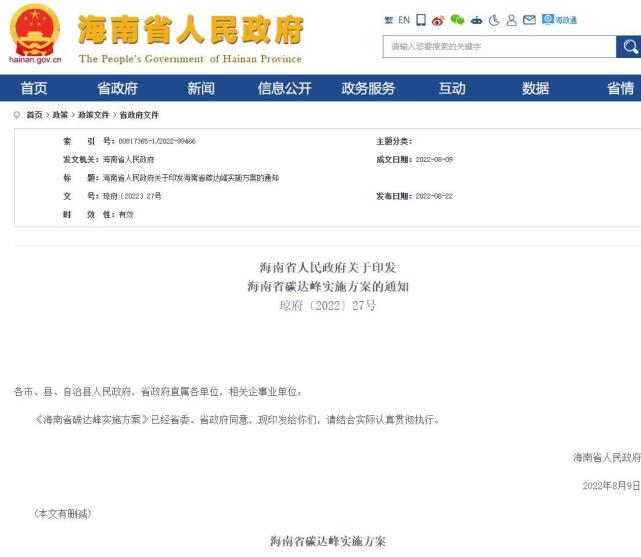Click the accessibility mode icon
This screenshot has height=557, width=641.
coord(494,20)
